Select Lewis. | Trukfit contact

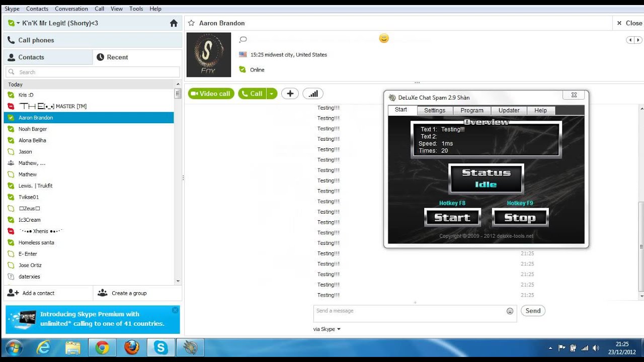(x=89, y=186)
